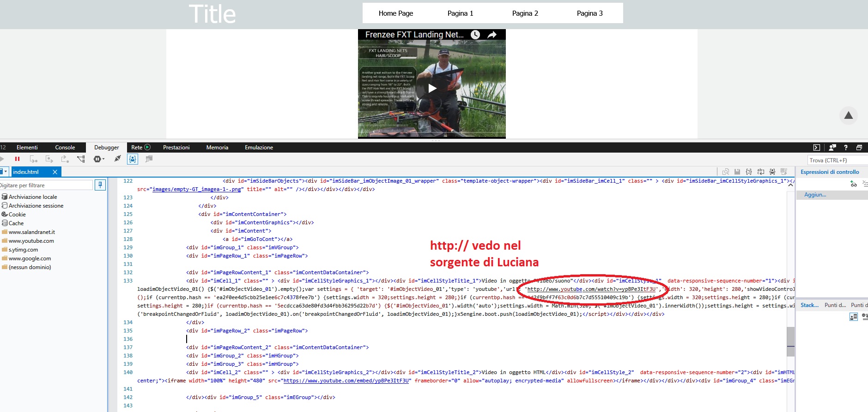Select the Espressioni di controllo panel header

pos(830,172)
